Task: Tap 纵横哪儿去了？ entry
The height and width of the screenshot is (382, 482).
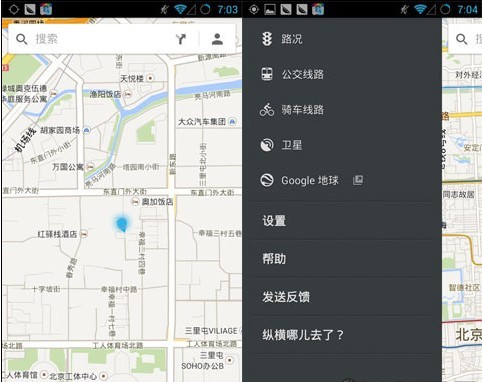Action: [342, 335]
